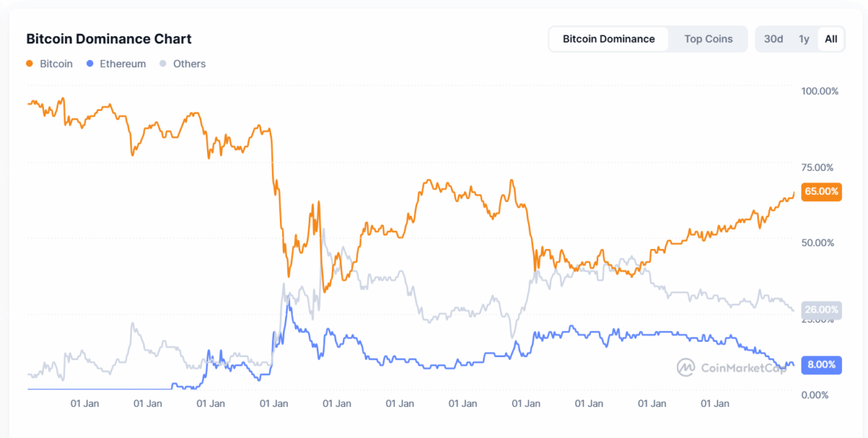
Task: Toggle the Others series off
Action: (182, 64)
